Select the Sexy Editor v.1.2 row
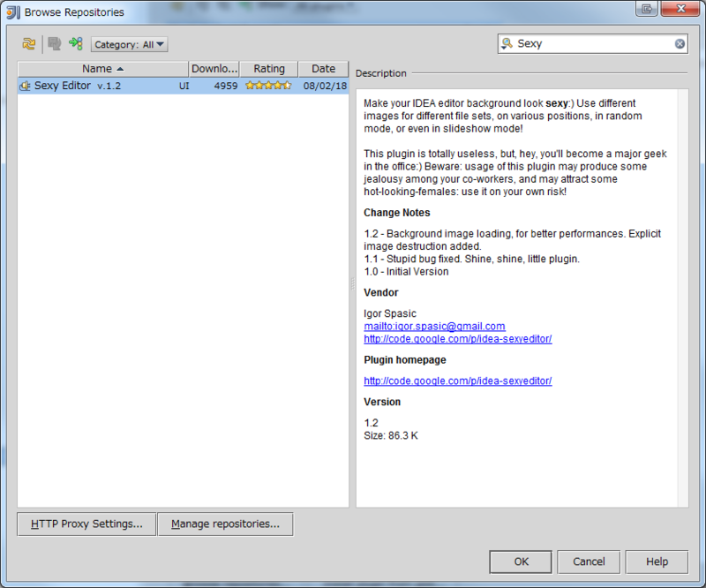This screenshot has width=706, height=588. pos(183,86)
